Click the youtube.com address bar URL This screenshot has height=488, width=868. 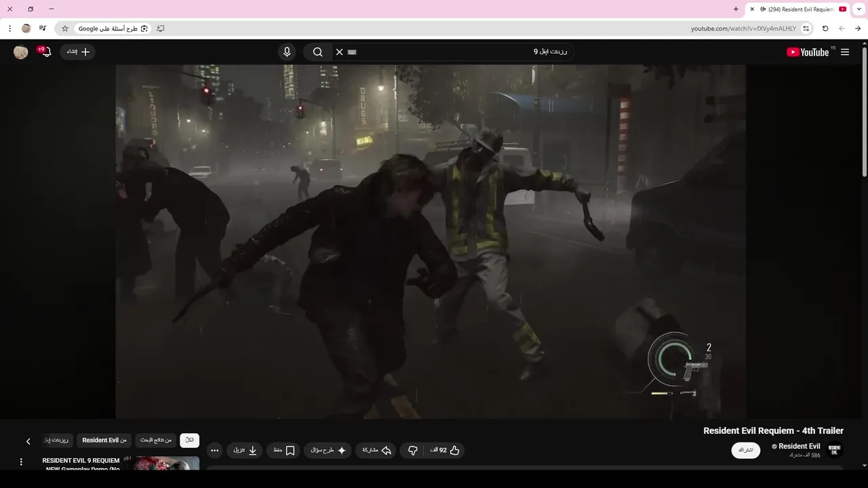pyautogui.click(x=743, y=28)
